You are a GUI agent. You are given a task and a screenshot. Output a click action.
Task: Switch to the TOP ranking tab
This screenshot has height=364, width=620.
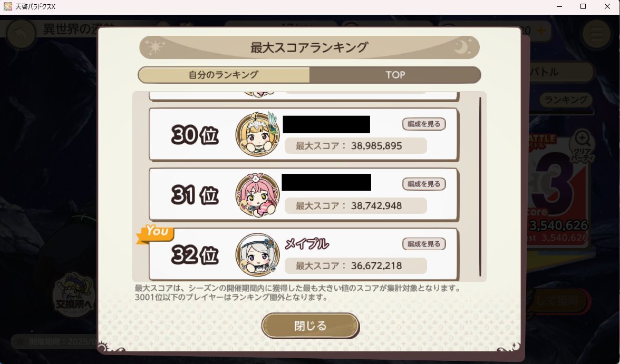395,75
